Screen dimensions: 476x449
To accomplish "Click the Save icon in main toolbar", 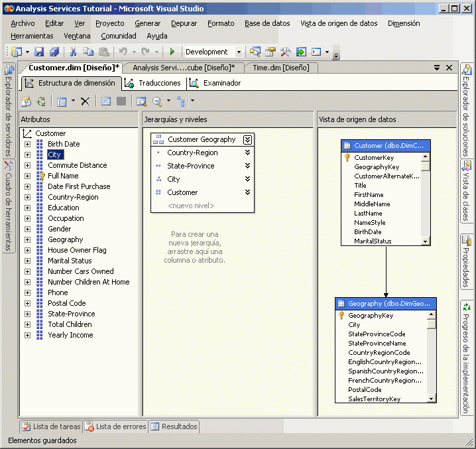I will click(39, 52).
